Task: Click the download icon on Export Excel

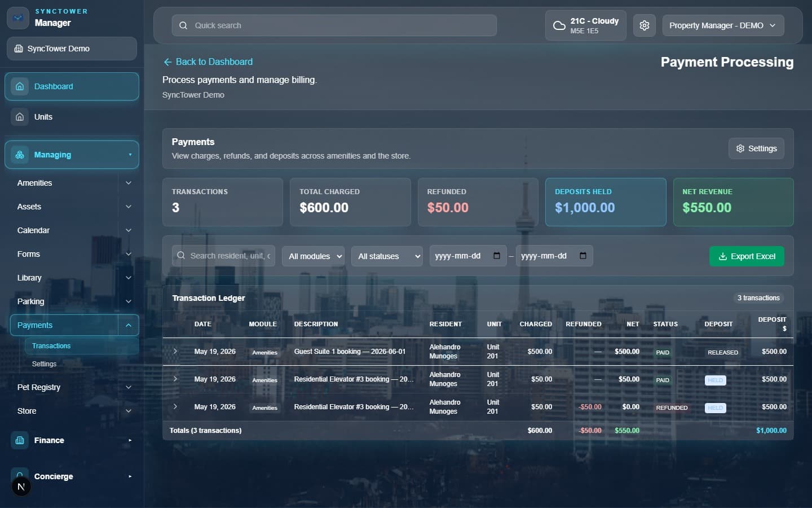Action: [722, 256]
